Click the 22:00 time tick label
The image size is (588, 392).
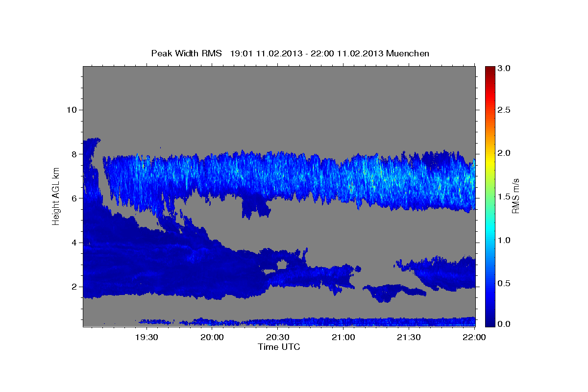[x=475, y=338]
